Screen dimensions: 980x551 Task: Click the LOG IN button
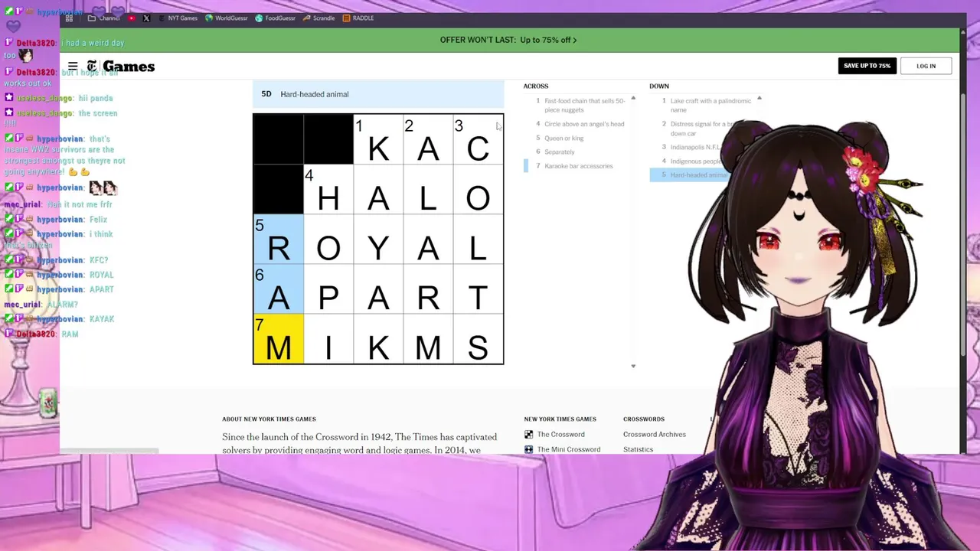point(926,66)
